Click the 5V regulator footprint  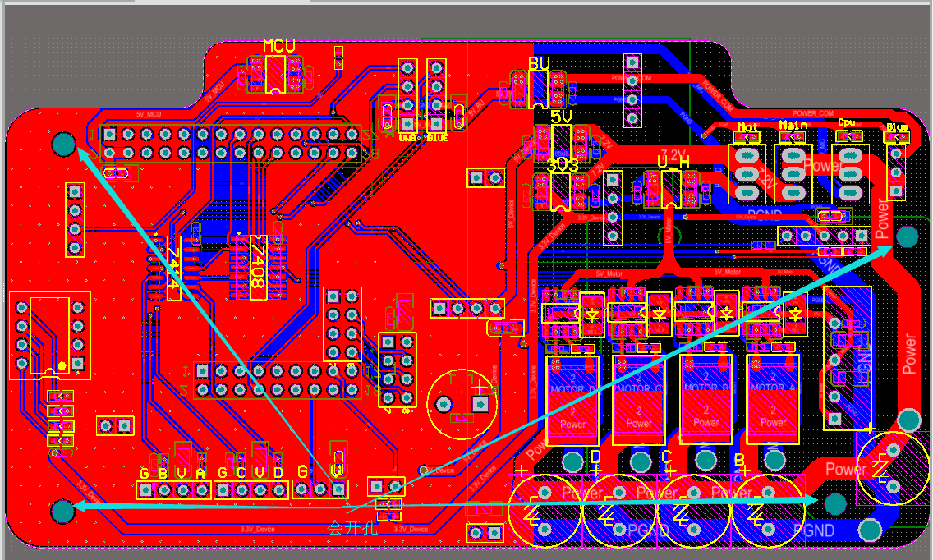coord(560,142)
